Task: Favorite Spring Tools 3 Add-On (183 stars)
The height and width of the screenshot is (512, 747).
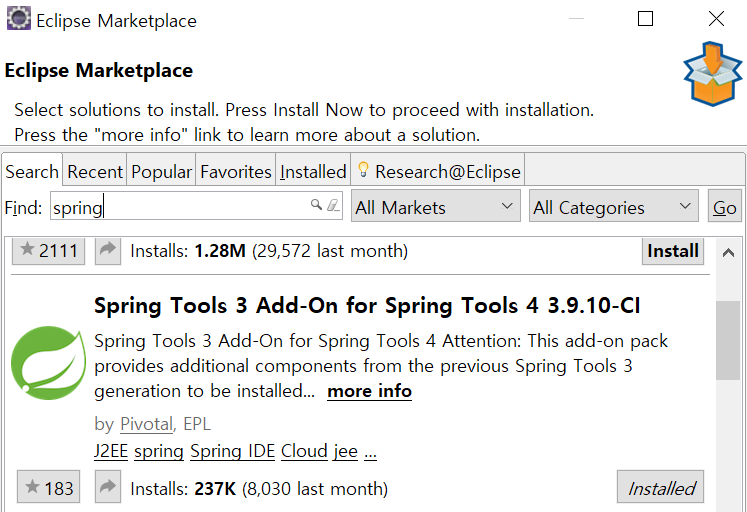Action: pyautogui.click(x=49, y=487)
